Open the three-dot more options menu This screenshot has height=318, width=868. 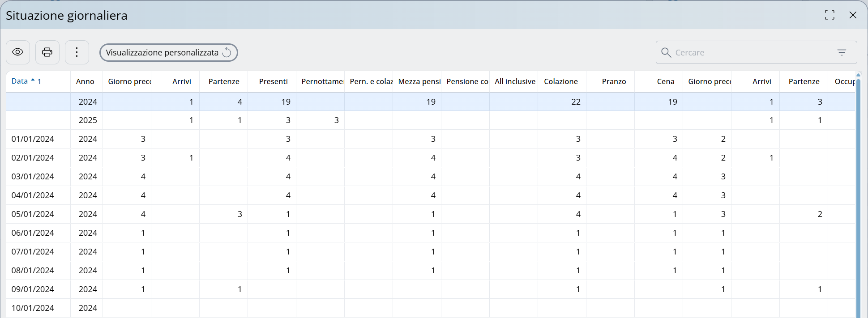click(77, 52)
